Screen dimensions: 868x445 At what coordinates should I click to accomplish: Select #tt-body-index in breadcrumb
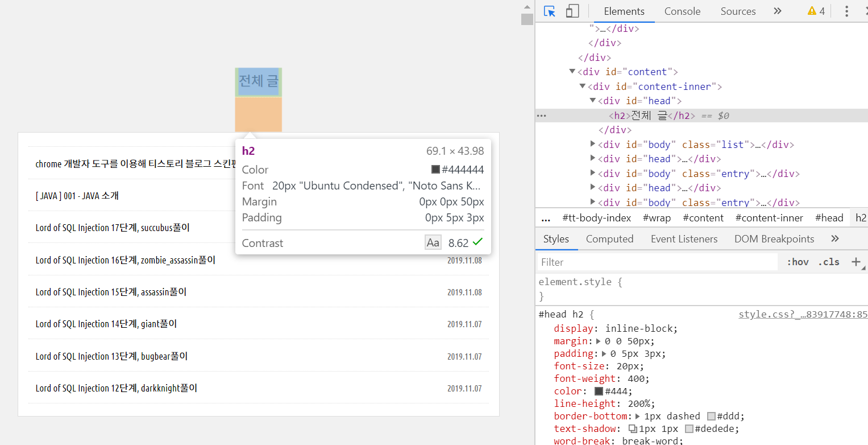pyautogui.click(x=596, y=218)
